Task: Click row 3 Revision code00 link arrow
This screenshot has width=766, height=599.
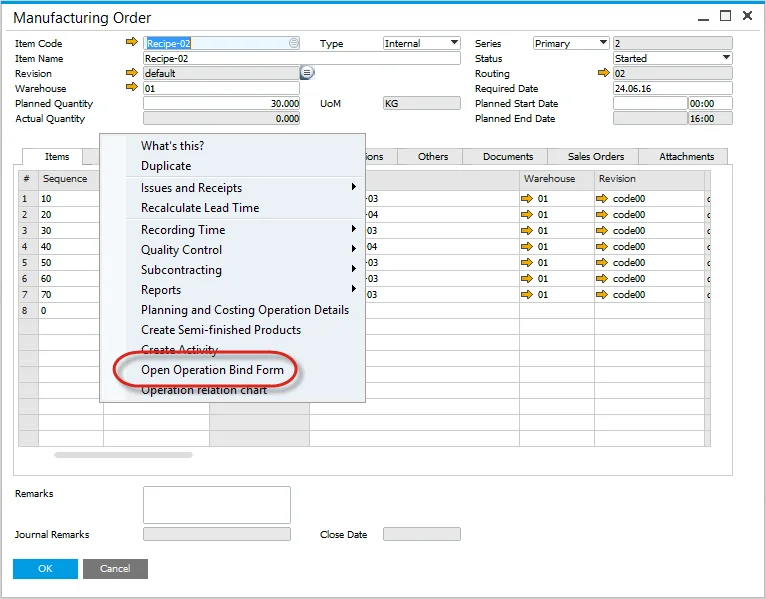Action: click(x=602, y=231)
